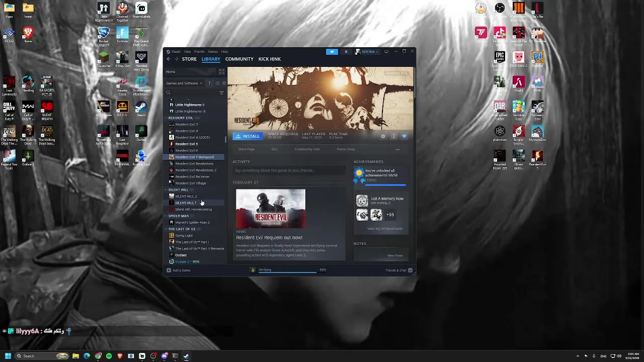Click the activity status input field
Image resolution: width=644 pixels, height=362 pixels.
(289, 170)
